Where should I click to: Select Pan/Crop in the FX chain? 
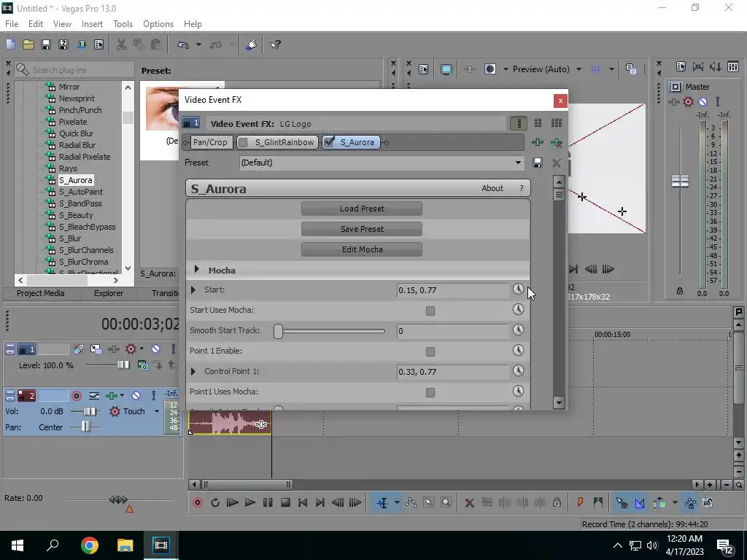210,142
